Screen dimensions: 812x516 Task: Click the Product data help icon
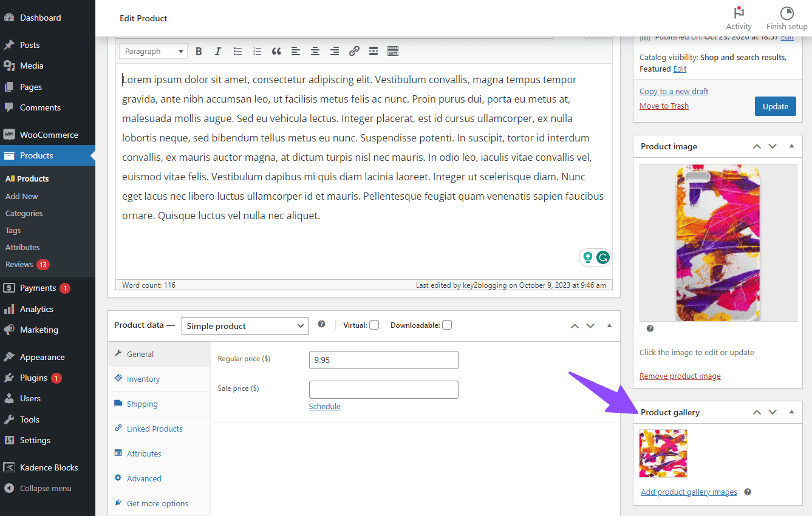tap(321, 324)
